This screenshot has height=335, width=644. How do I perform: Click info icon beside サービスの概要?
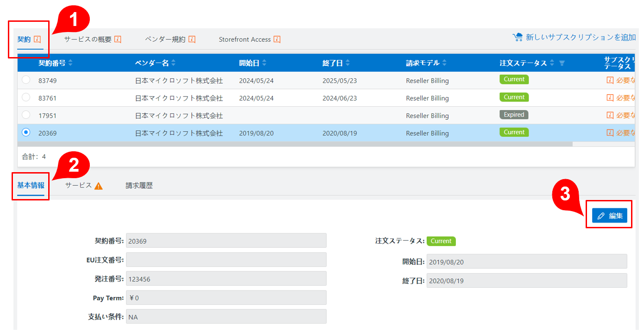pos(118,39)
